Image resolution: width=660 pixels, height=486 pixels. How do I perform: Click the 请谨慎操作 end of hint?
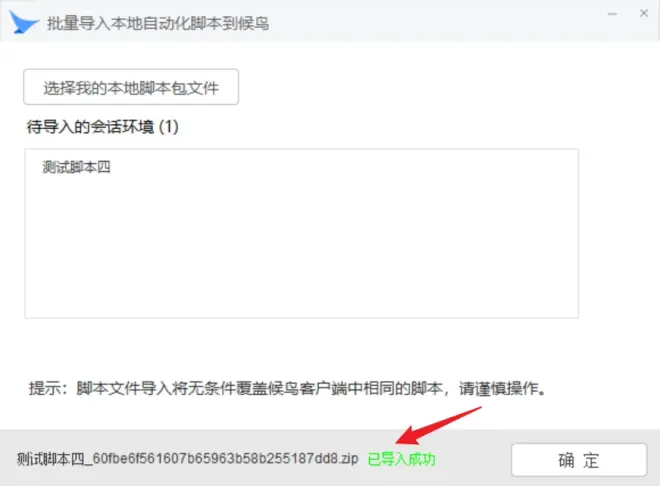coord(503,388)
